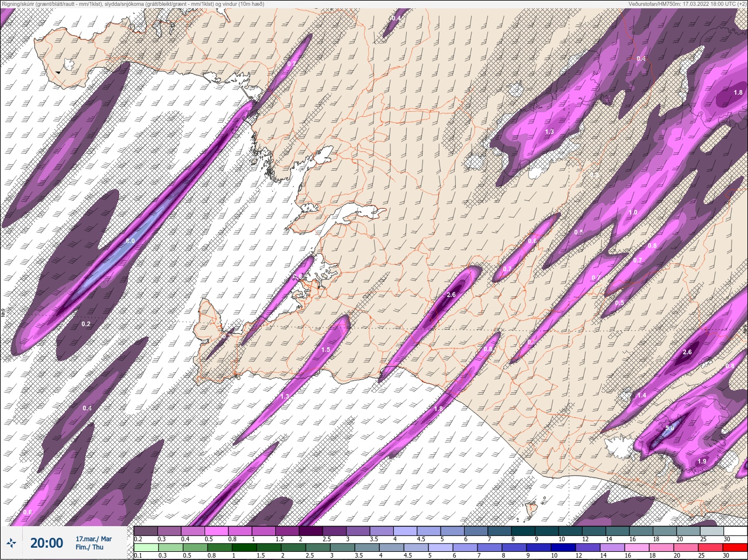Click snow scale swatch between 9 and 10
The width and height of the screenshot is (748, 560).
click(x=546, y=531)
